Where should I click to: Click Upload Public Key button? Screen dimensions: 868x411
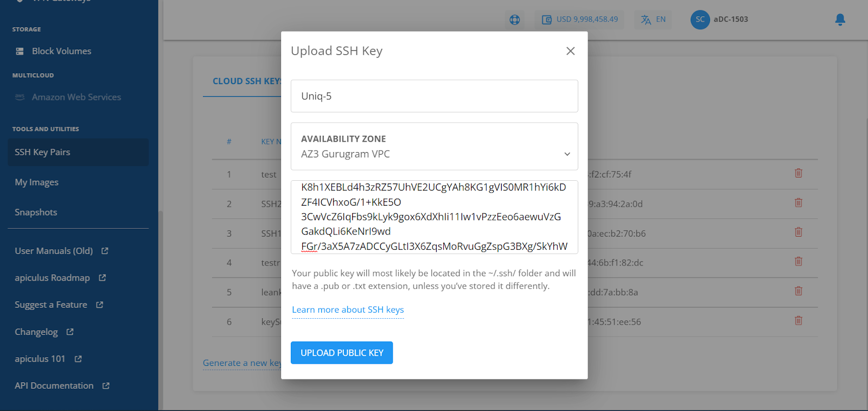[341, 352]
